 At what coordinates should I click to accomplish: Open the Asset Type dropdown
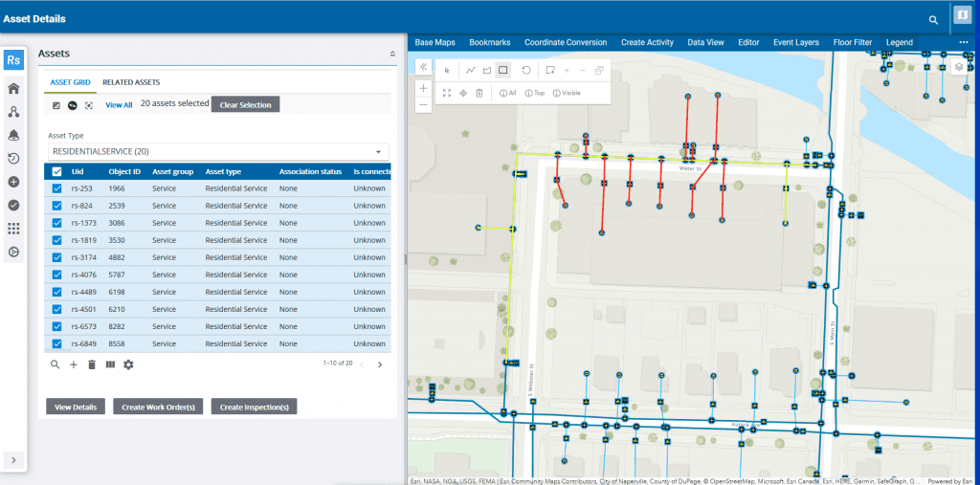coord(218,151)
